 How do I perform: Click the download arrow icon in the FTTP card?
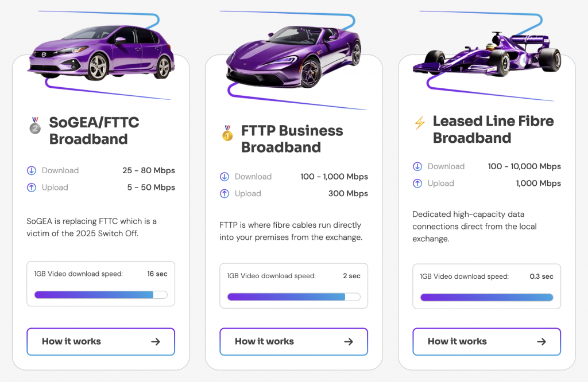(225, 177)
